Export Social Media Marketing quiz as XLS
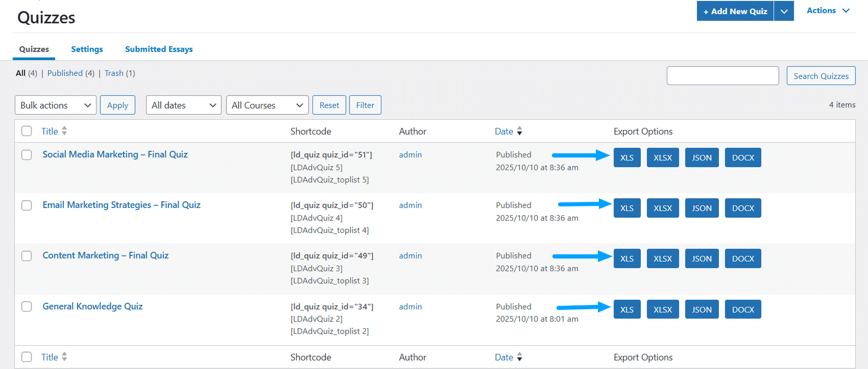The height and width of the screenshot is (369, 868). 627,158
